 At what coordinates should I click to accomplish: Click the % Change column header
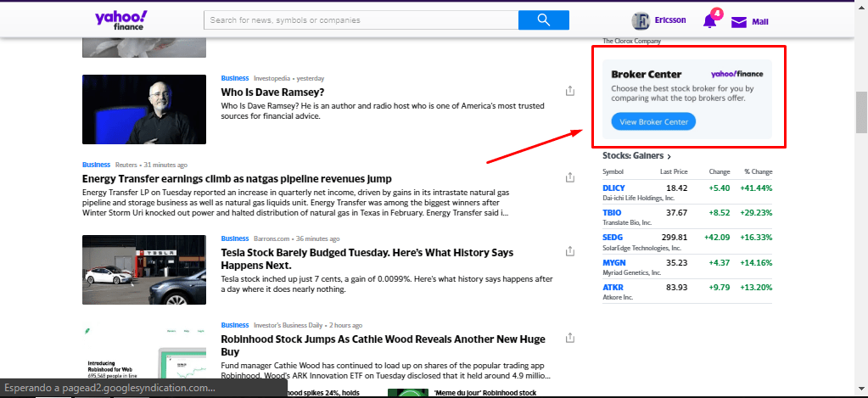click(x=758, y=171)
